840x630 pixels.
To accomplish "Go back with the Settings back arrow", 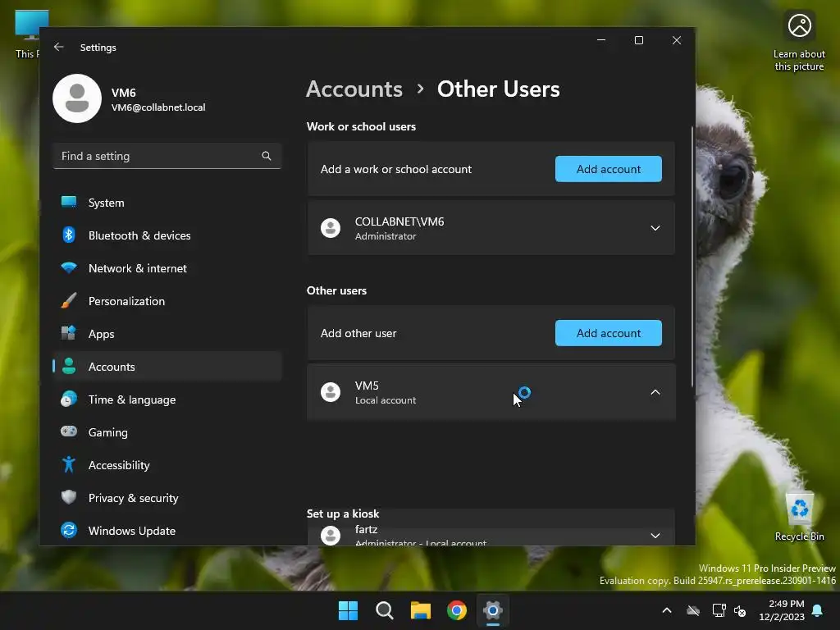I will click(x=59, y=47).
